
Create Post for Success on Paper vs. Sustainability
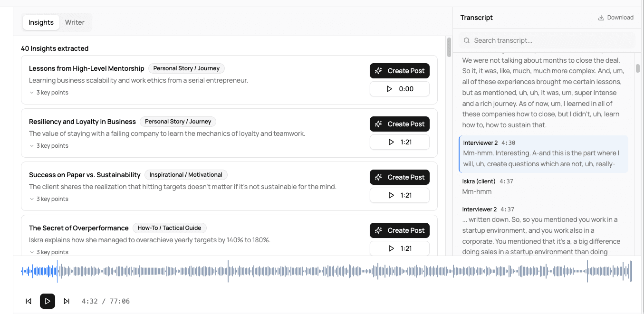point(400,177)
